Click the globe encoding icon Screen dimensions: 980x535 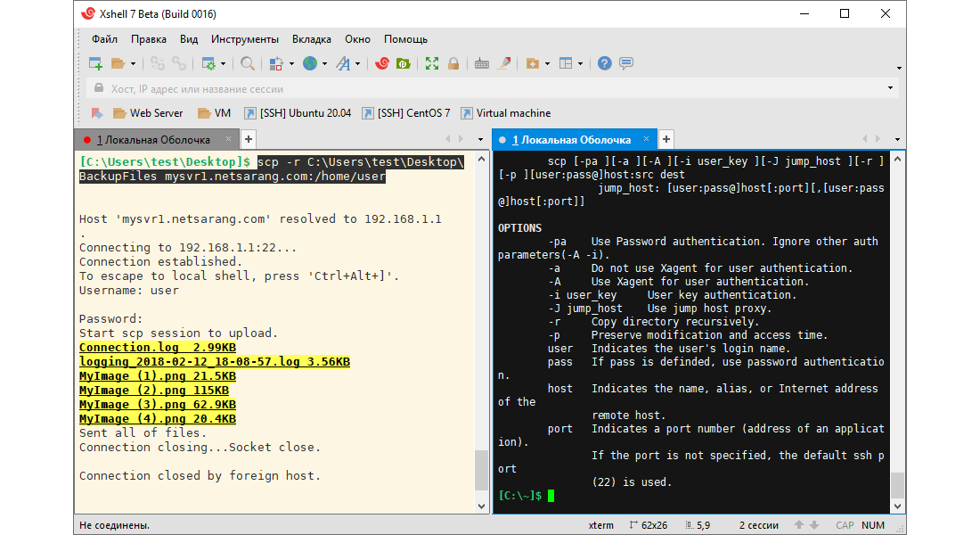(x=310, y=63)
